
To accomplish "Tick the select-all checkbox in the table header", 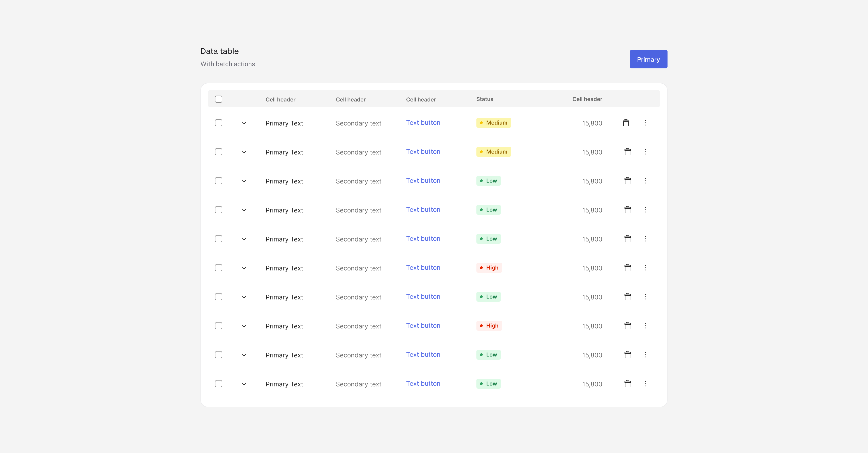I will (219, 99).
